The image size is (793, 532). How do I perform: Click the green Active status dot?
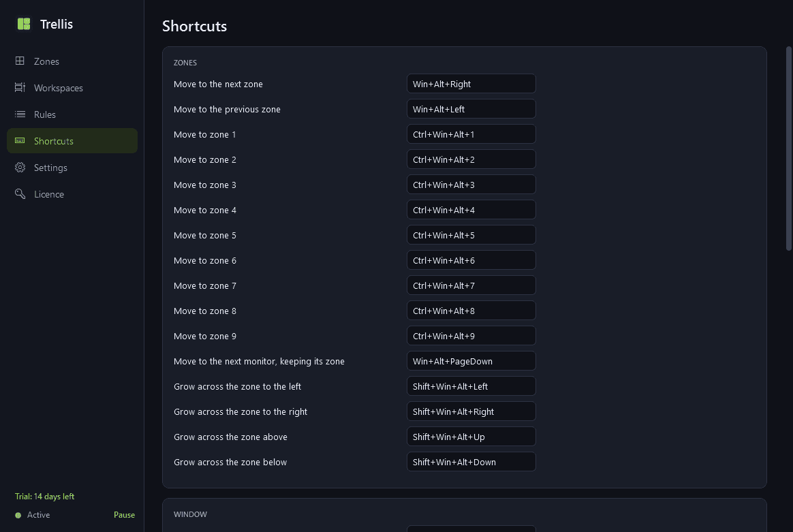tap(18, 516)
